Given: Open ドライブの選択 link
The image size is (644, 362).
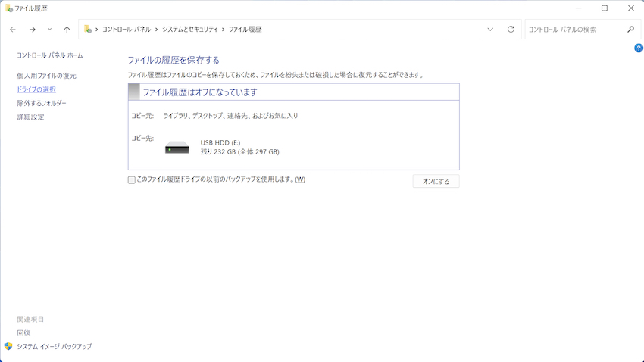Looking at the screenshot, I should (x=36, y=89).
